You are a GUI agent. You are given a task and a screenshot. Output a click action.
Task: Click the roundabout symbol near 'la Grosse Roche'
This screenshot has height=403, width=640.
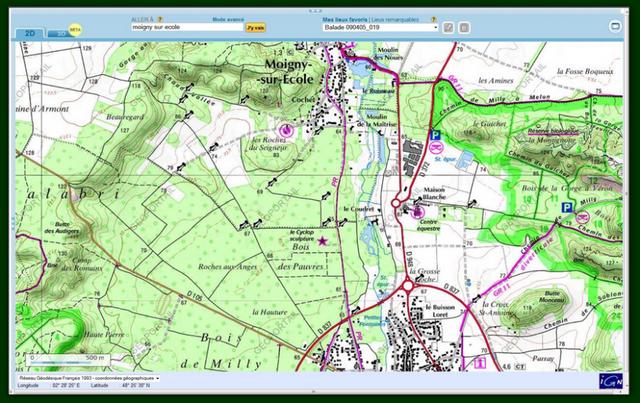(x=407, y=286)
